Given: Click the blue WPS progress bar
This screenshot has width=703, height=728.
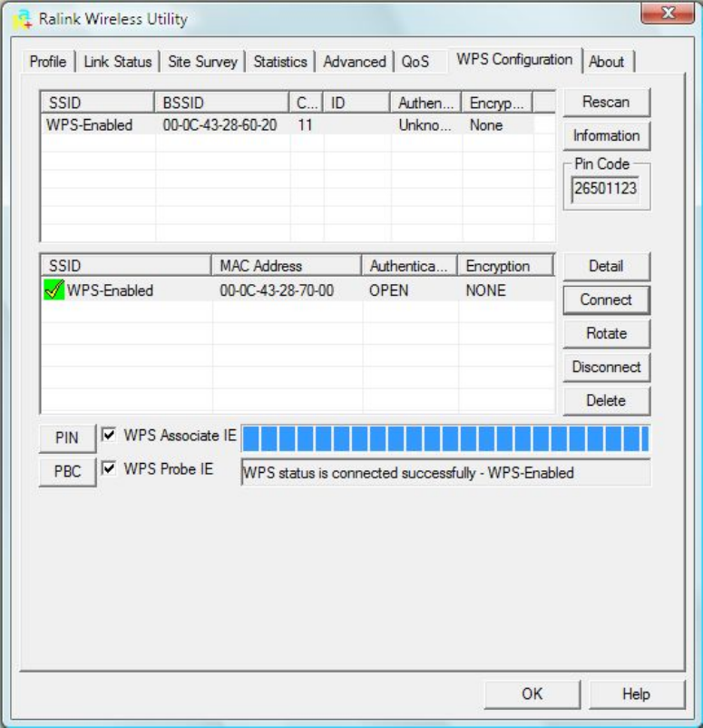Looking at the screenshot, I should click(445, 438).
